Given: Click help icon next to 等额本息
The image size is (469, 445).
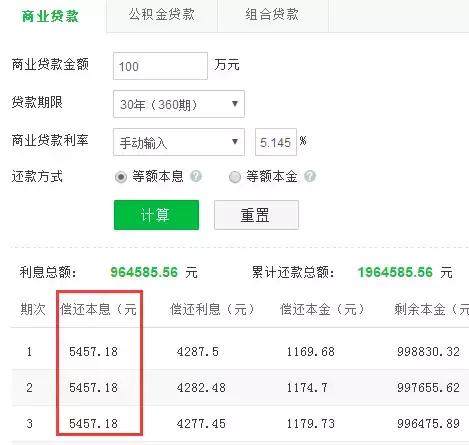Looking at the screenshot, I should point(196,176).
